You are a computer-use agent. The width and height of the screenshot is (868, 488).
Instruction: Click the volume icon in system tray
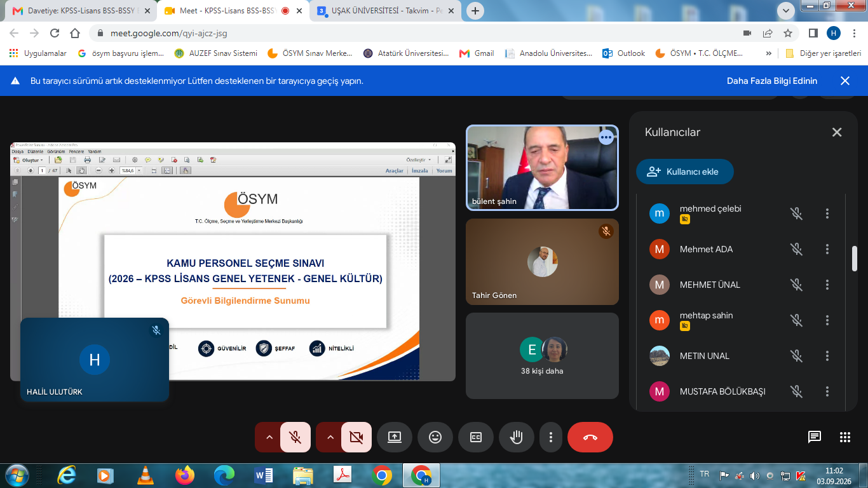[x=754, y=475]
